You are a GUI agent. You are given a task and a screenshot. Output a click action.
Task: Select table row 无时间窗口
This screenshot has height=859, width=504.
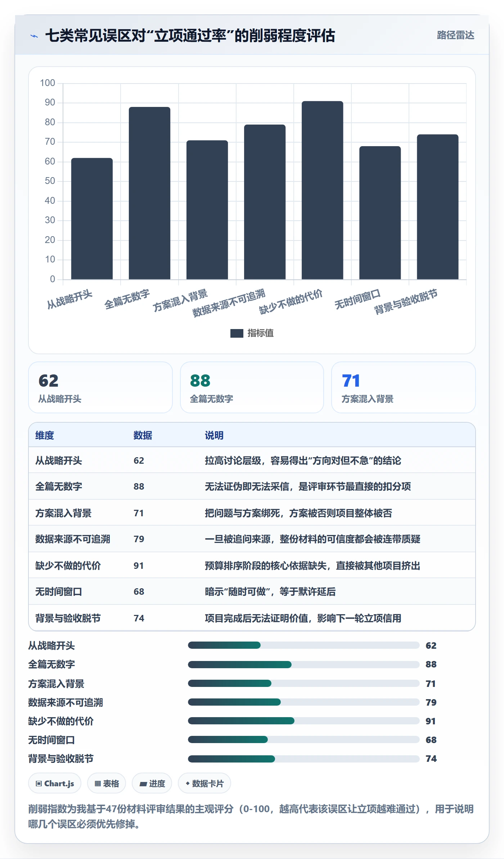click(252, 592)
